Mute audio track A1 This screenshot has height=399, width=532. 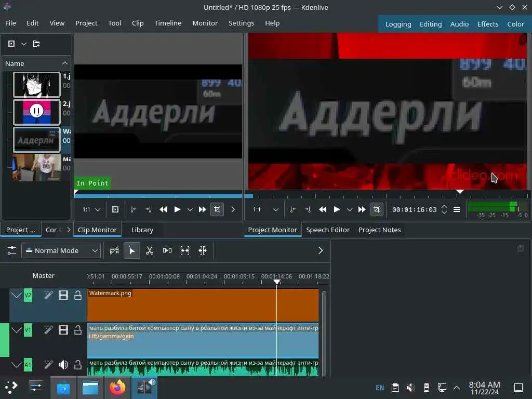tap(63, 365)
